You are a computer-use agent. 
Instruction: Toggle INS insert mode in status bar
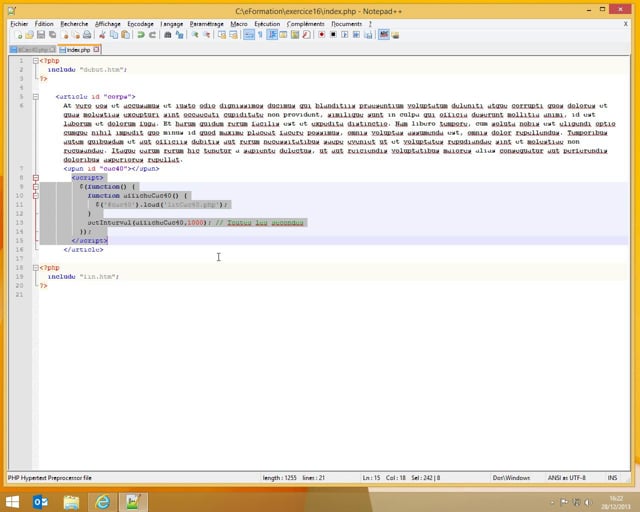(612, 478)
